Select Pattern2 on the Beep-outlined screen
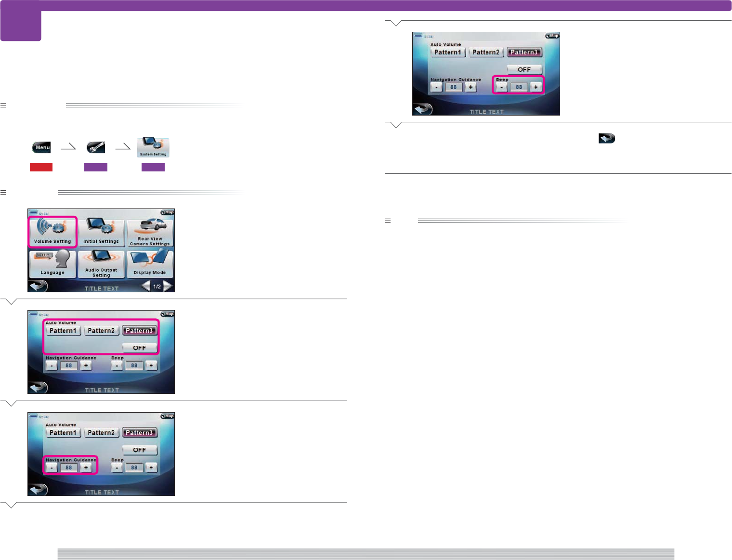The height and width of the screenshot is (560, 732). pos(486,52)
